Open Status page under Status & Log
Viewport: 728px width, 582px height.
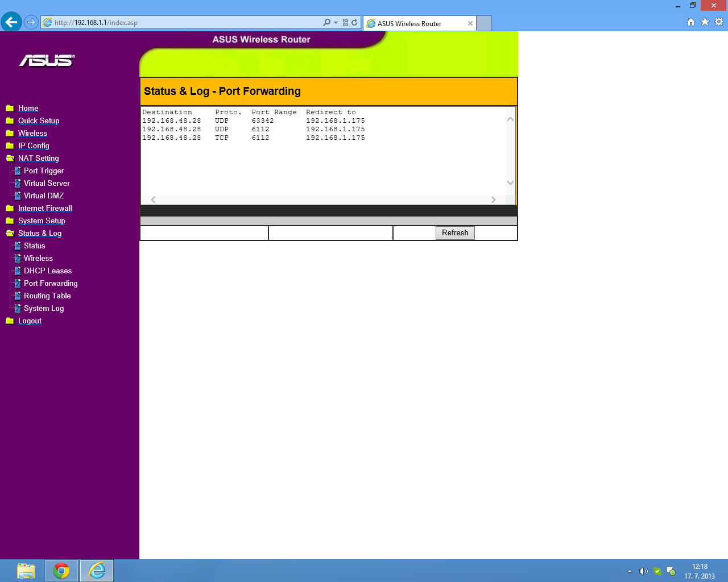point(34,246)
